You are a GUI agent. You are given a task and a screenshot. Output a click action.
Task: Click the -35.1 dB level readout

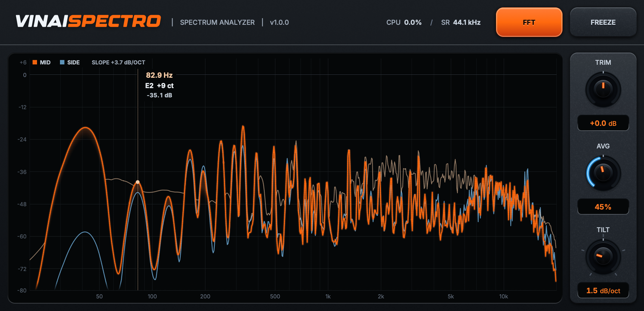click(159, 95)
